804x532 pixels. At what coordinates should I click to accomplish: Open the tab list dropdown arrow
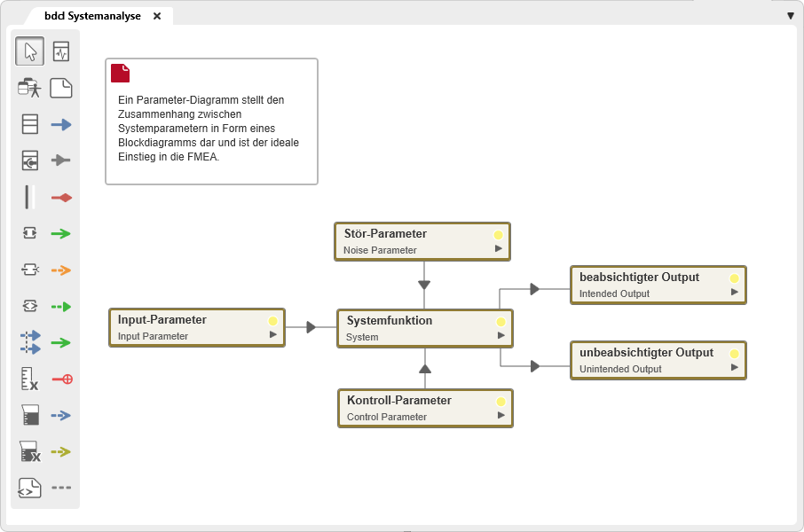[x=791, y=16]
